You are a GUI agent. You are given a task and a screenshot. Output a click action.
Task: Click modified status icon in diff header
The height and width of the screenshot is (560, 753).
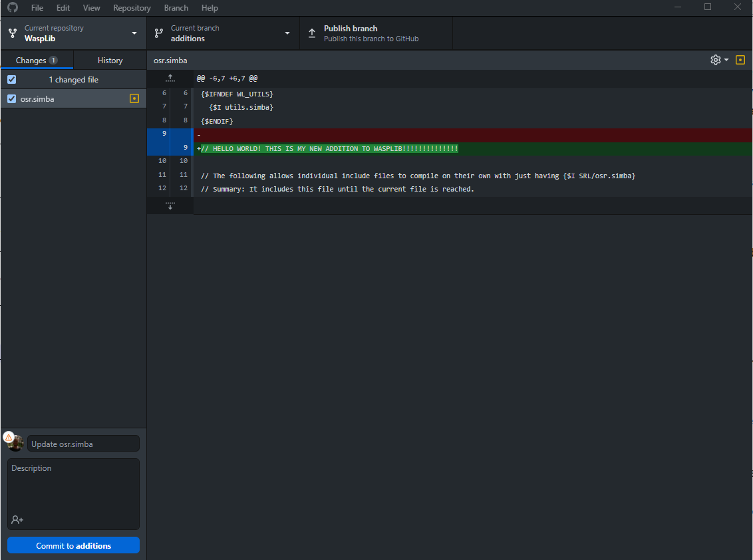(740, 60)
